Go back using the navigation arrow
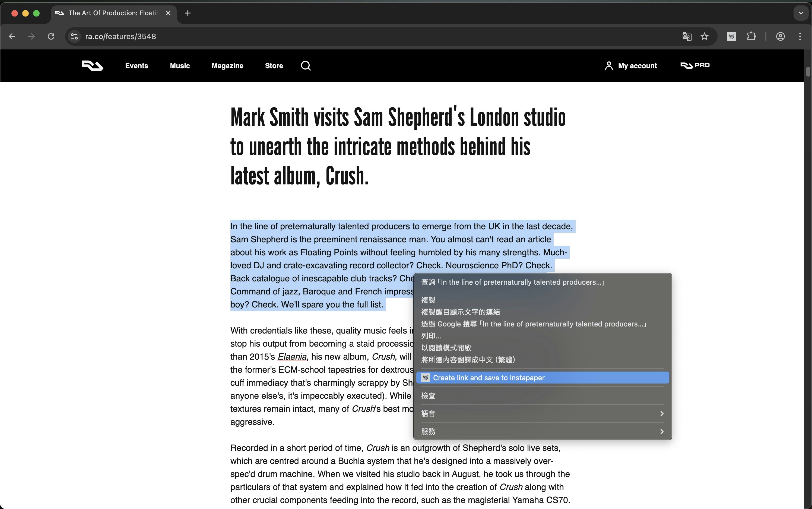Image resolution: width=812 pixels, height=509 pixels. click(x=12, y=36)
